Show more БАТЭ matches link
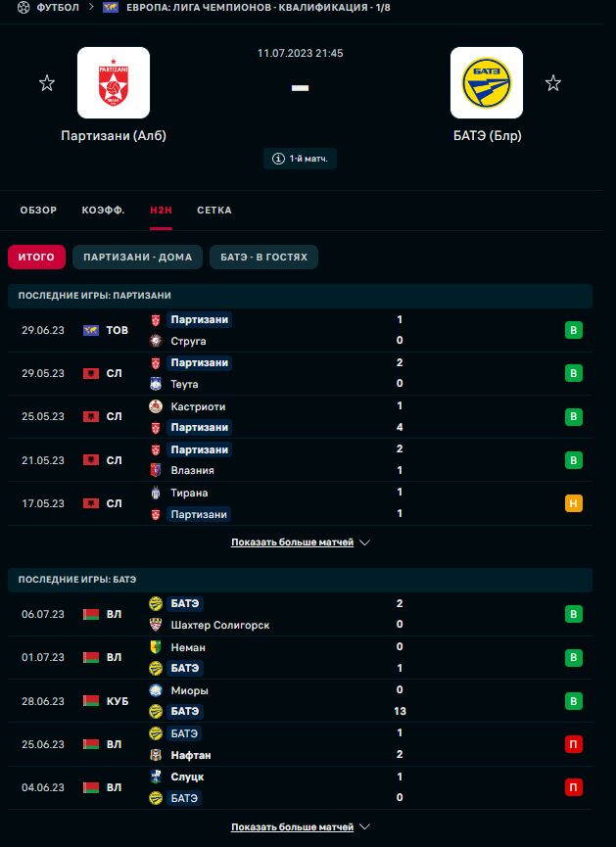Image resolution: width=616 pixels, height=847 pixels. (292, 827)
